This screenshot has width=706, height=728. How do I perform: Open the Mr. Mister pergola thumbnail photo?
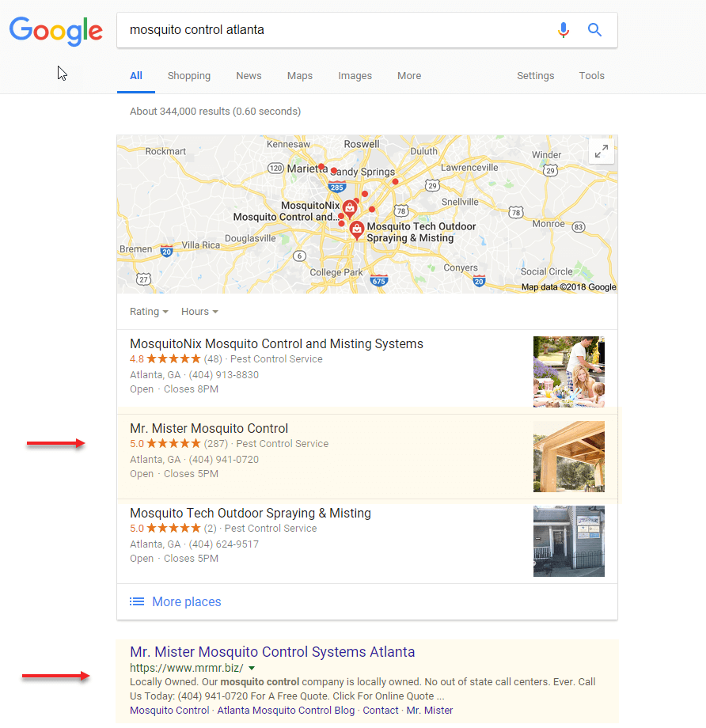tap(569, 457)
